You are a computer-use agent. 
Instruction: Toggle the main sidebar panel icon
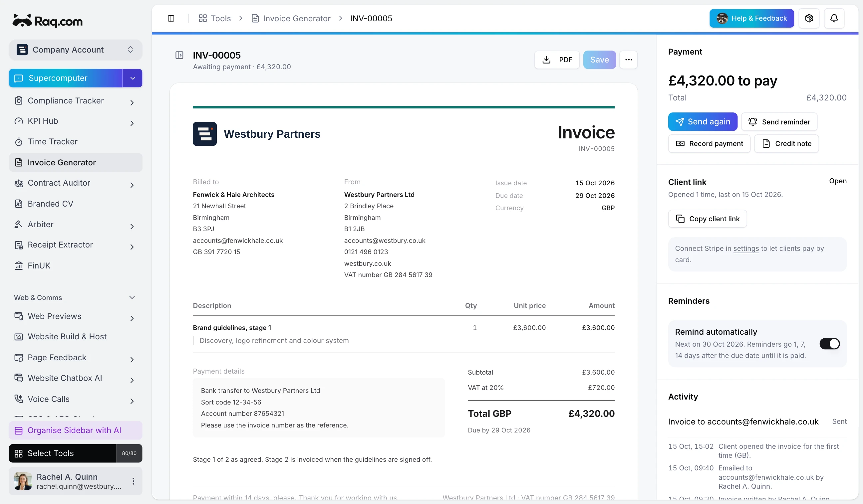pos(171,19)
